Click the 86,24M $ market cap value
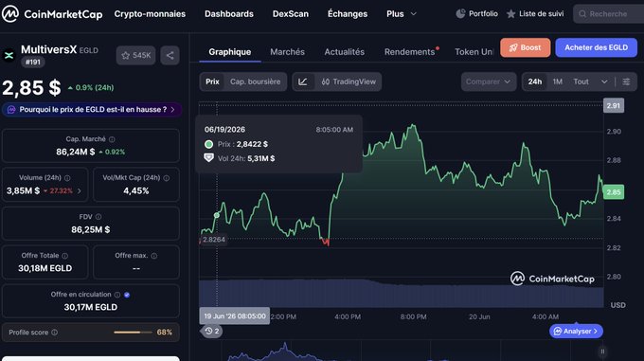This screenshot has height=361, width=644. coord(76,152)
